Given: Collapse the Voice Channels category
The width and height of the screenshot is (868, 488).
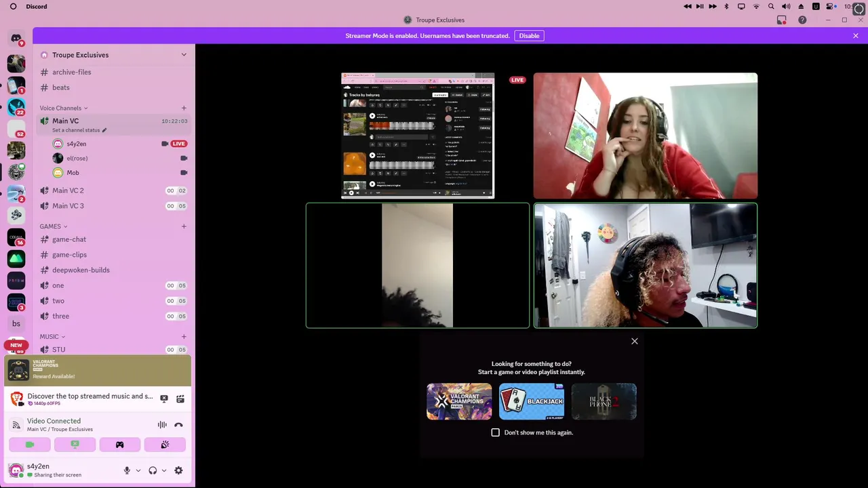Looking at the screenshot, I should (x=63, y=108).
